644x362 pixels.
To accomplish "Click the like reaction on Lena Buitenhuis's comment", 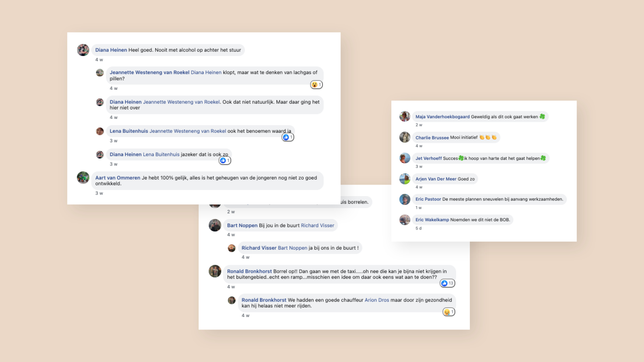I will pyautogui.click(x=288, y=137).
